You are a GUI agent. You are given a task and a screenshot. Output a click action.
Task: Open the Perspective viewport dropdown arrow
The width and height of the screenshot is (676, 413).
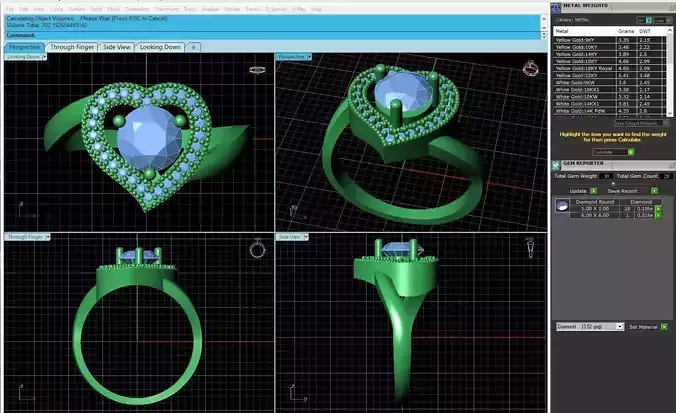click(x=309, y=57)
